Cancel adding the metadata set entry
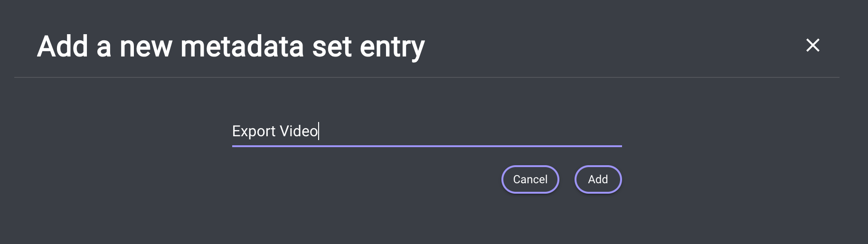Image resolution: width=868 pixels, height=244 pixels. pos(530,179)
